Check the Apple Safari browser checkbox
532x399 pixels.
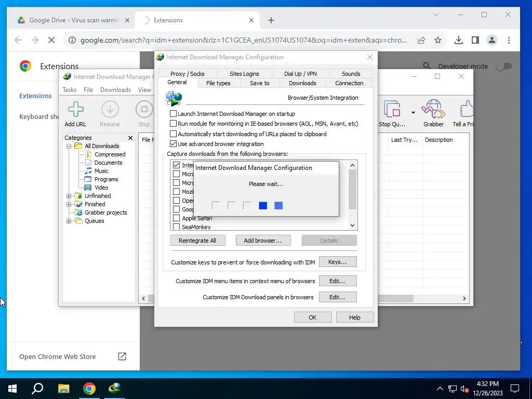176,218
